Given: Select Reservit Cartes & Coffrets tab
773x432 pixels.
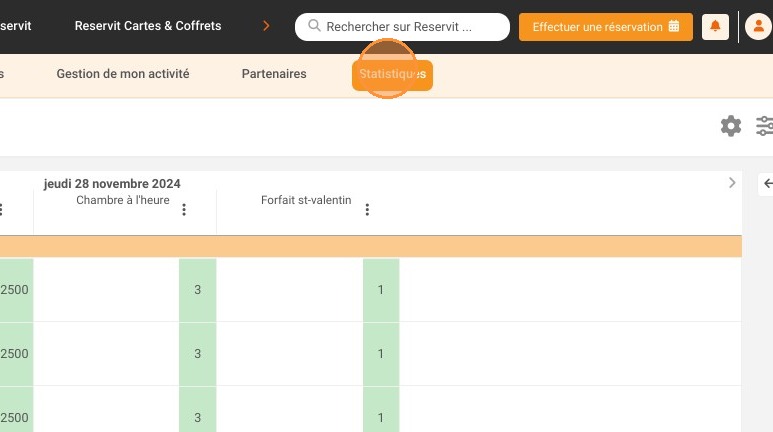Looking at the screenshot, I should tap(148, 26).
